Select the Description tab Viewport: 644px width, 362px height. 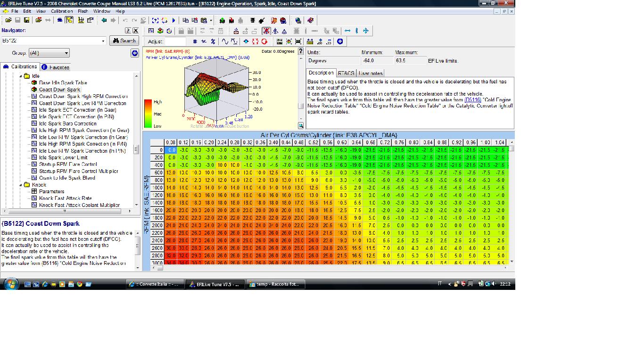tap(321, 73)
